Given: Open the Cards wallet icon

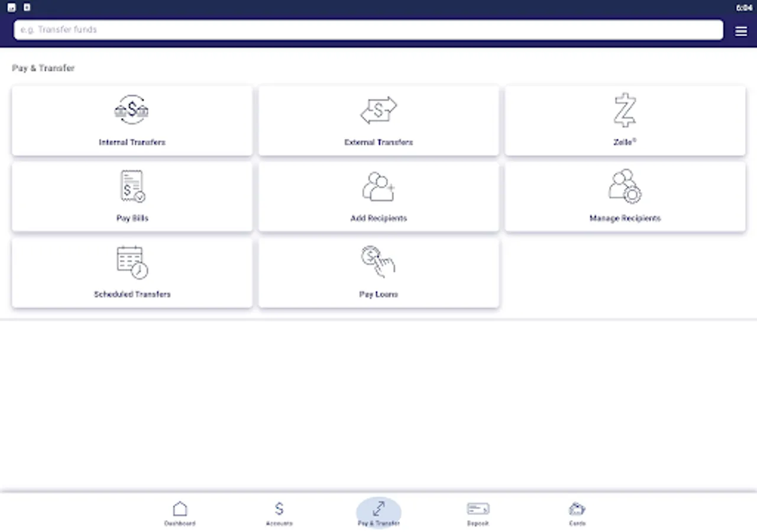Looking at the screenshot, I should point(577,508).
